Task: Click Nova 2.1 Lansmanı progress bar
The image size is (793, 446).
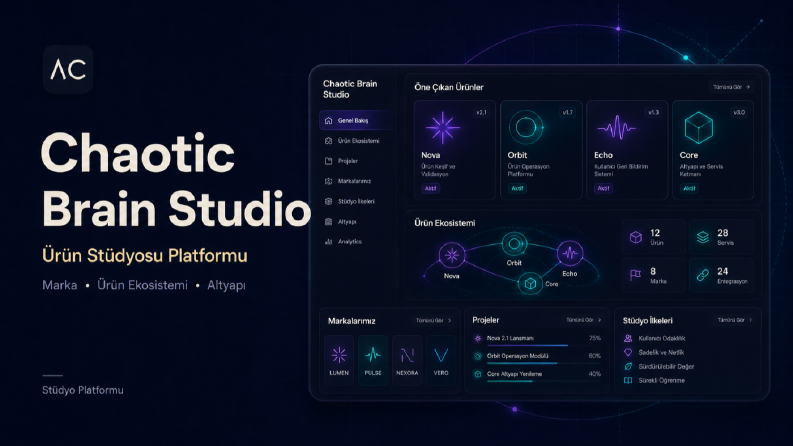Action: 544,345
